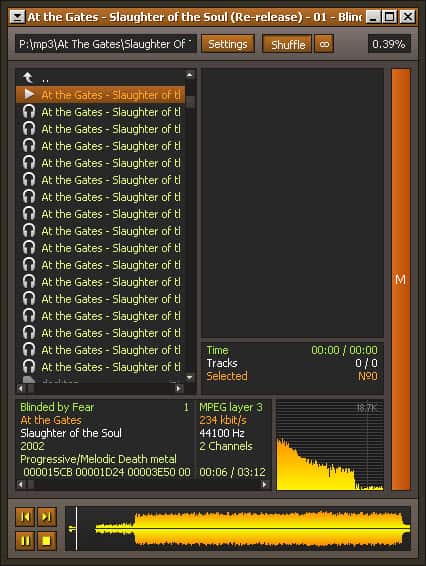Click the MPEG layer 3 format label
Viewport: 426px width, 566px height.
tap(231, 407)
